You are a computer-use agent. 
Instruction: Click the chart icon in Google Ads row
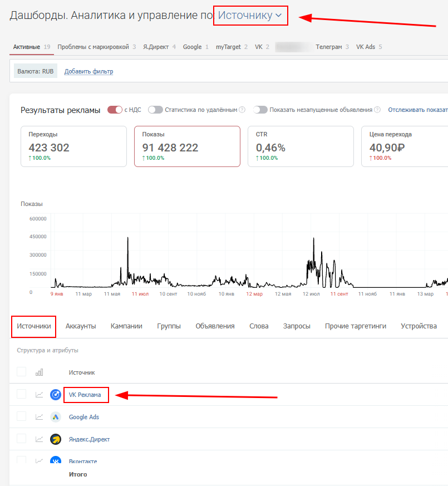[39, 417]
